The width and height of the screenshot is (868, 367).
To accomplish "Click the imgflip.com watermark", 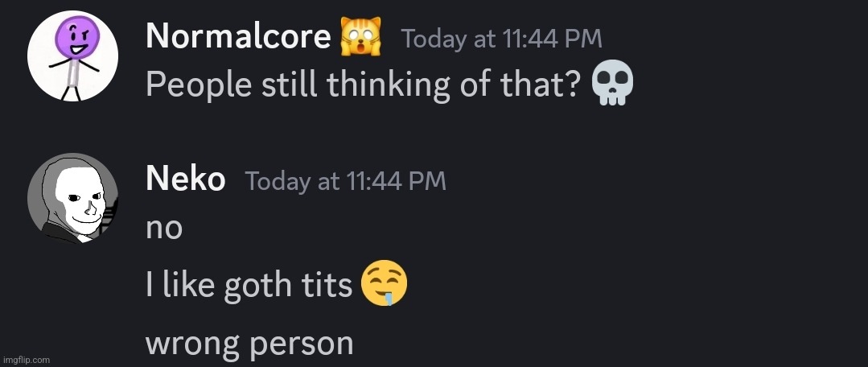I will point(26,360).
